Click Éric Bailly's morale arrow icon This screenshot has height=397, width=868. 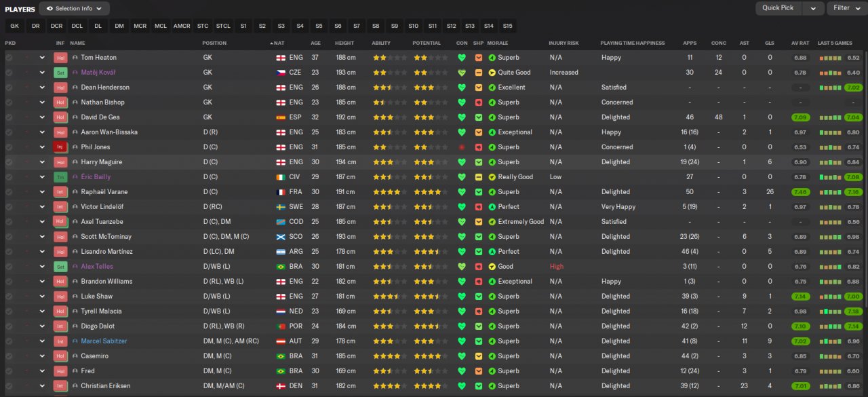[492, 177]
